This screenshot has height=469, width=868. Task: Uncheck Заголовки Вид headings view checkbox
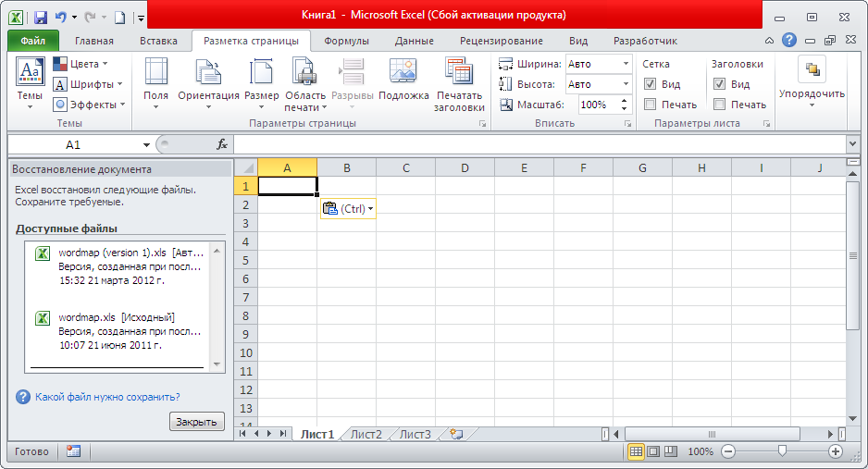(x=719, y=84)
